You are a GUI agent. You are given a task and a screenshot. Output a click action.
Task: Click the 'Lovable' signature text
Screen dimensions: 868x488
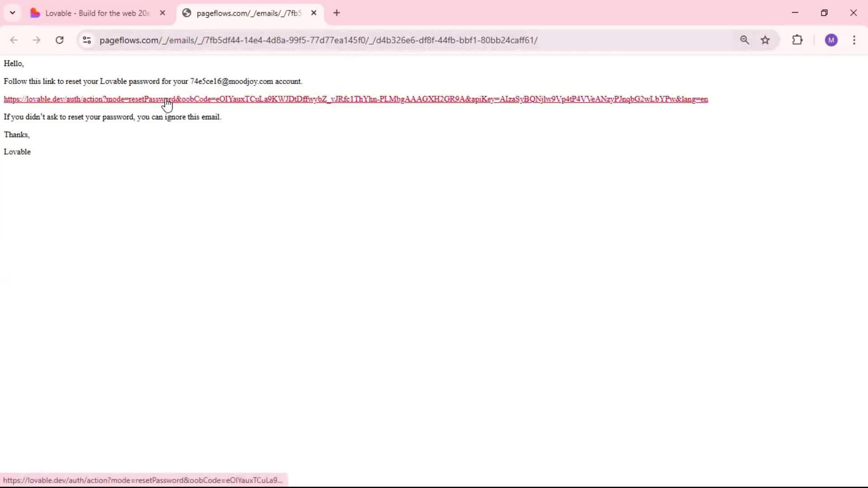[17, 152]
